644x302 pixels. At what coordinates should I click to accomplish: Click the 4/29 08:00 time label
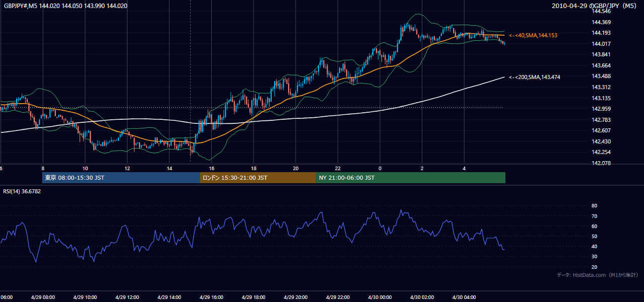pyautogui.click(x=43, y=297)
